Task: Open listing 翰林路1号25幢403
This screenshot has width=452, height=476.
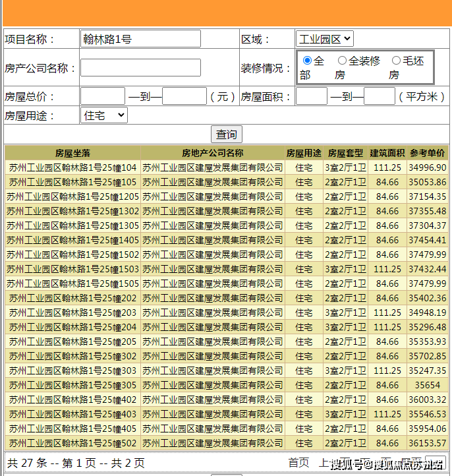Action: coord(72,414)
